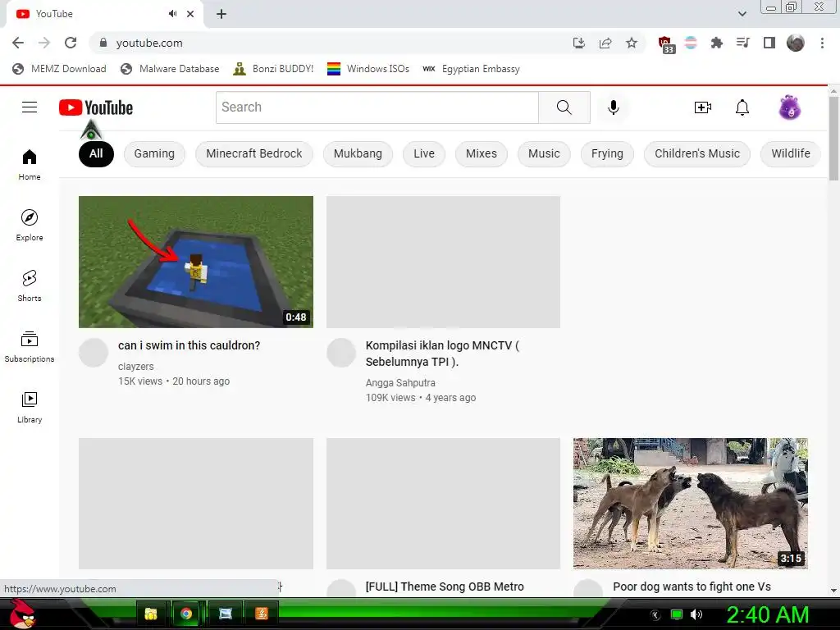Select the Children's Music chip
Screen dimensions: 840x630
pyautogui.click(x=697, y=153)
